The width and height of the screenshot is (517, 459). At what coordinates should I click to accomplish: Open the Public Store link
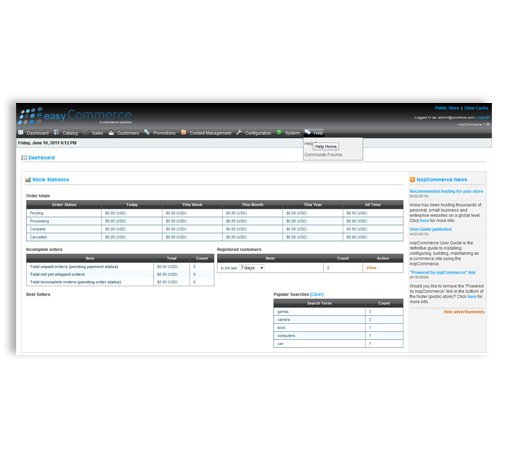[x=447, y=108]
